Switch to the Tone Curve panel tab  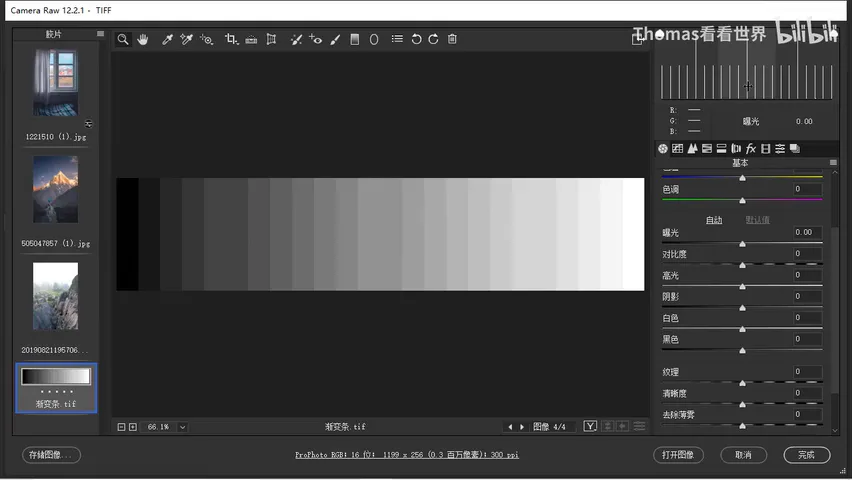click(x=677, y=148)
